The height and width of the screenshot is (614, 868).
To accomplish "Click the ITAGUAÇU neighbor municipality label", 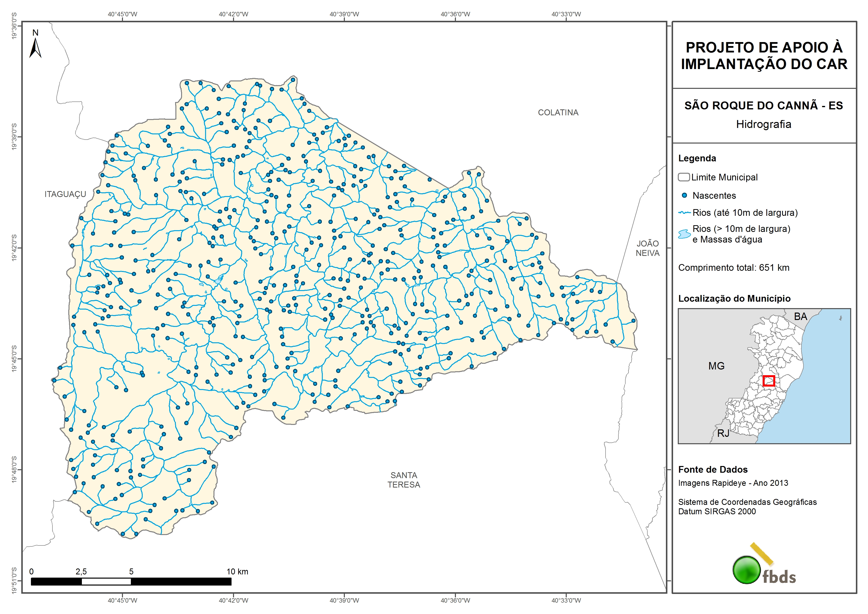I will (x=65, y=194).
